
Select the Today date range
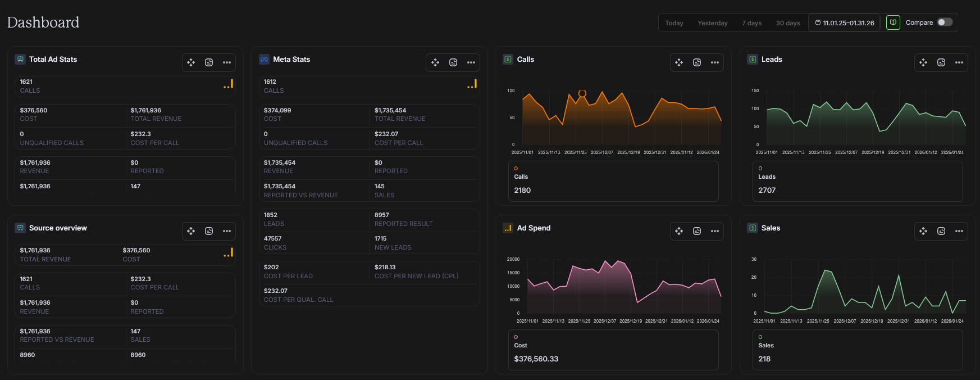pos(674,23)
